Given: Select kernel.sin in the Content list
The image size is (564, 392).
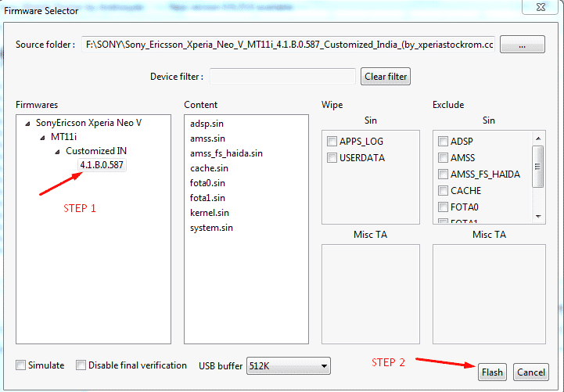Looking at the screenshot, I should click(x=210, y=213).
